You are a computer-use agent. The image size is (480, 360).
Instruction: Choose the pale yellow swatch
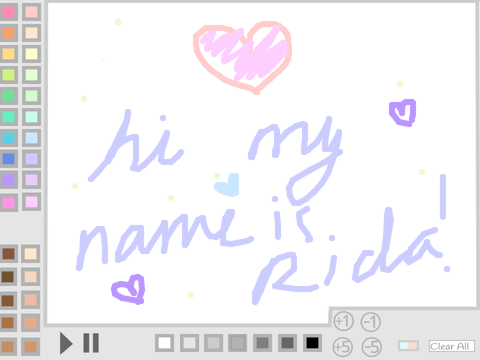tap(32, 54)
